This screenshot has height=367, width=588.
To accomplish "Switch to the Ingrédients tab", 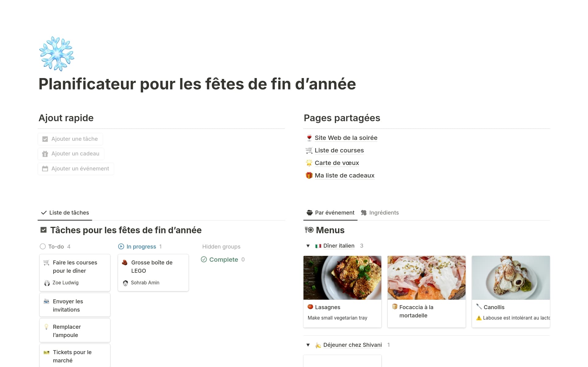I will click(x=380, y=213).
